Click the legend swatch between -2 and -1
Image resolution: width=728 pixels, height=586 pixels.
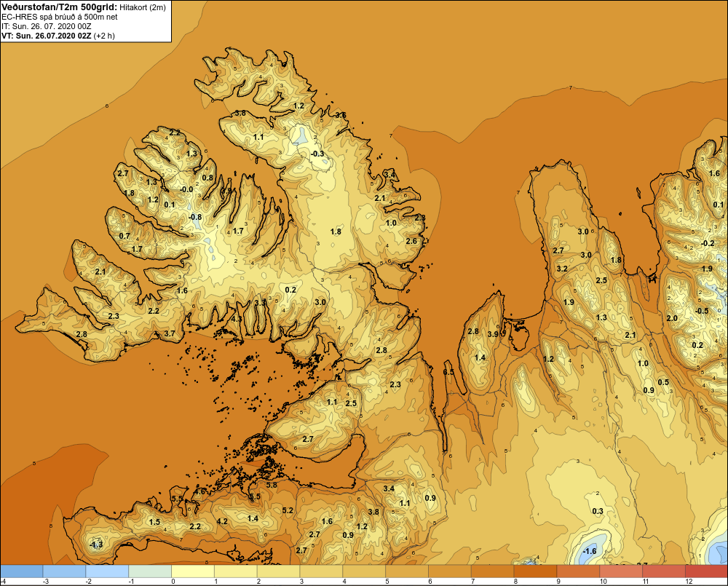point(107,571)
